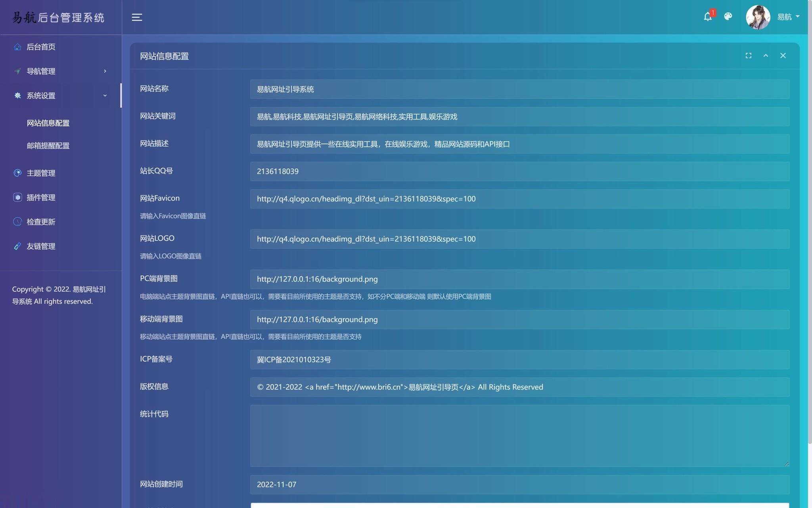Viewport: 812px width, 508px height.
Task: Close the 网站信息配置 card
Action: pos(783,56)
